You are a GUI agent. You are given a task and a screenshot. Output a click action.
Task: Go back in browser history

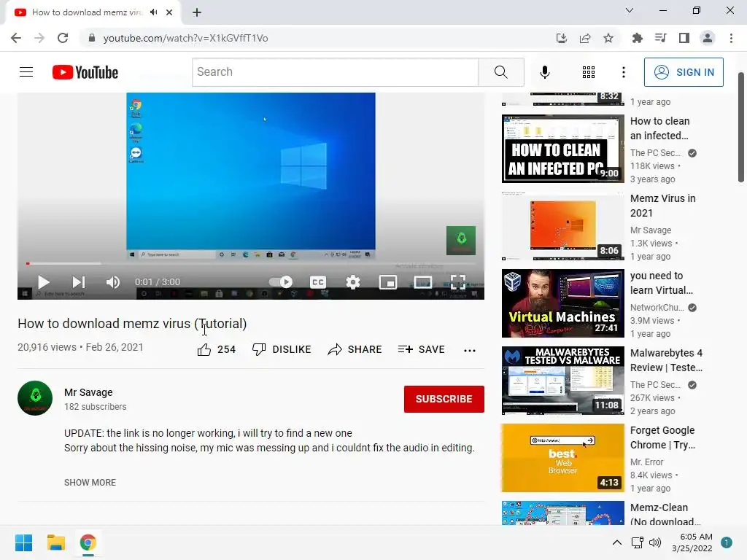[x=16, y=38]
